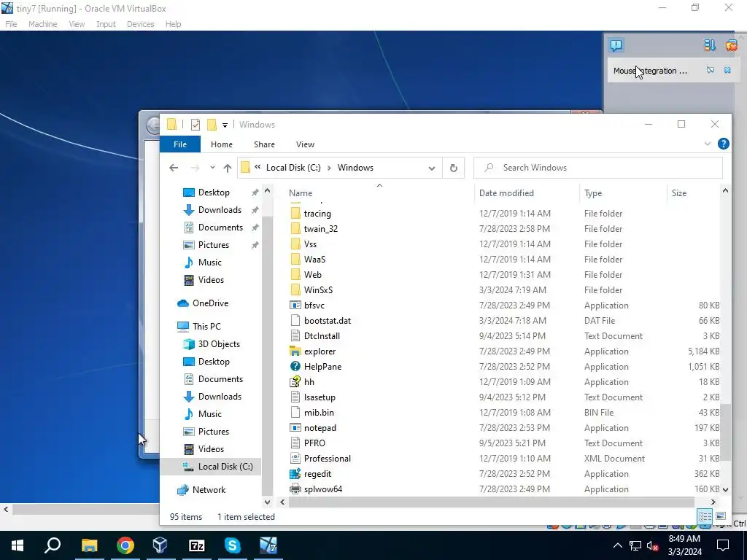Switch to Details view layout icon
This screenshot has height=560, width=747.
(705, 516)
